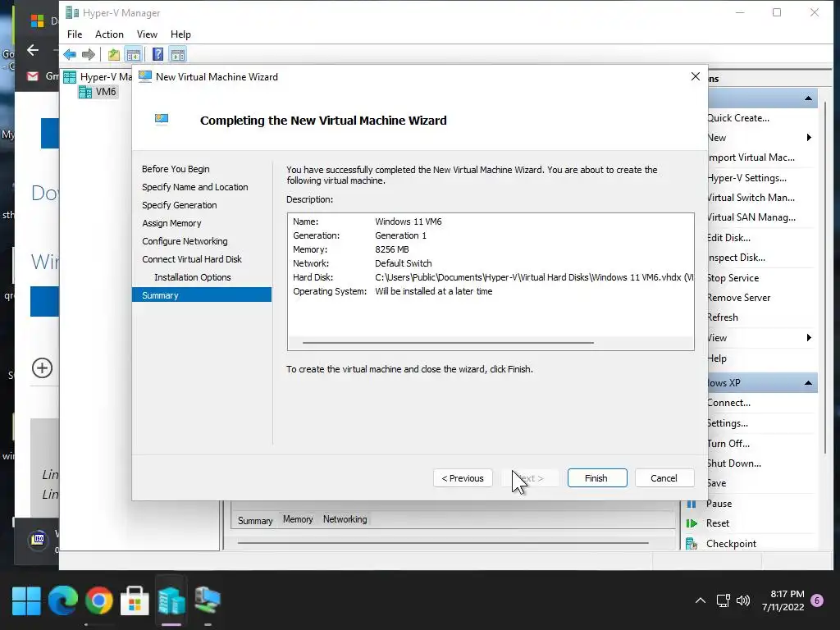Select the Hyper-V Manager root tree node
Image resolution: width=840 pixels, height=630 pixels.
click(x=98, y=76)
